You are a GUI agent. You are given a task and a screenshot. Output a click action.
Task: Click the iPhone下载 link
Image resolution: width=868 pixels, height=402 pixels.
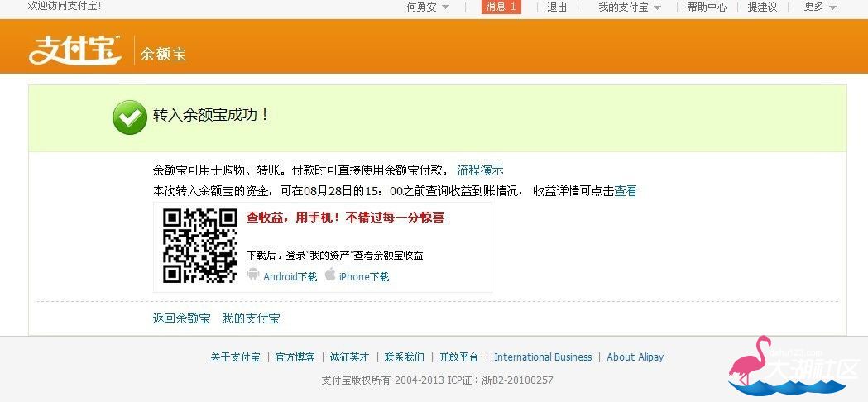(x=364, y=277)
